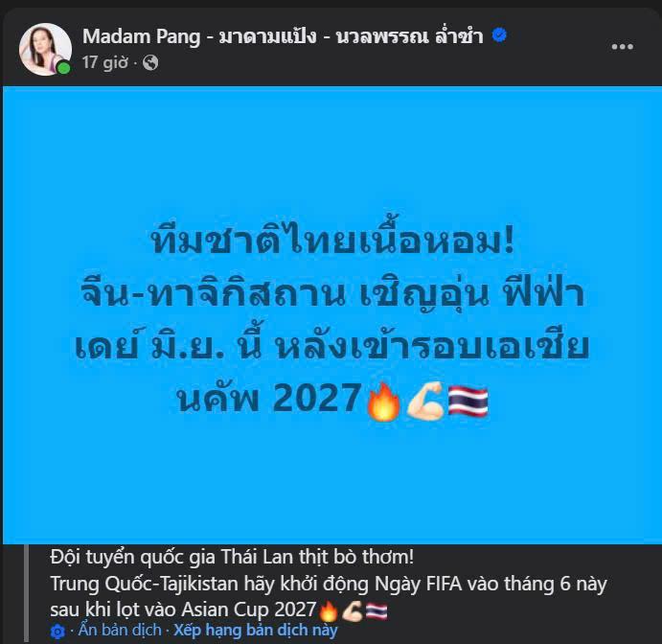
Task: Open the post via '17 giờ' timestamp
Action: 105,62
